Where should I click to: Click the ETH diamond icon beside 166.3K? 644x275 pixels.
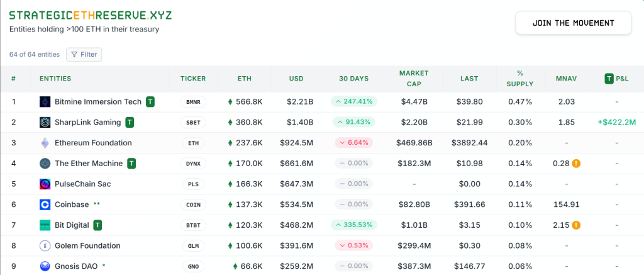click(x=230, y=184)
